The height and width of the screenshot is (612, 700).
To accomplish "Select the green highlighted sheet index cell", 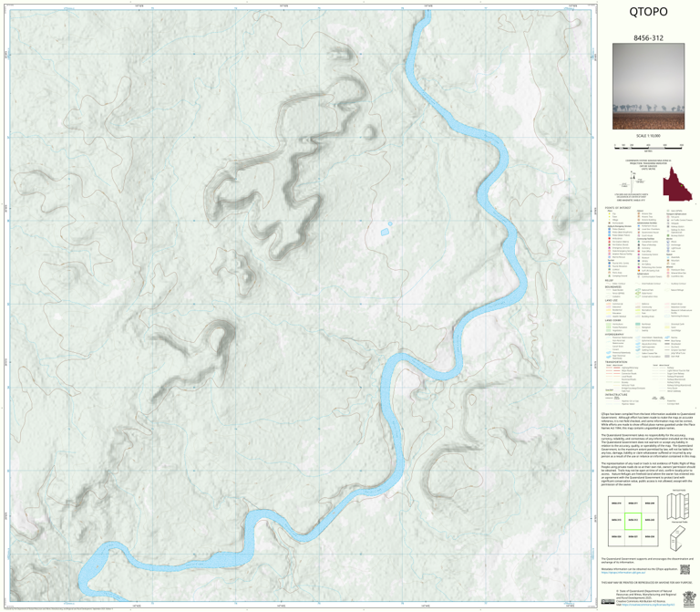I will tap(633, 521).
